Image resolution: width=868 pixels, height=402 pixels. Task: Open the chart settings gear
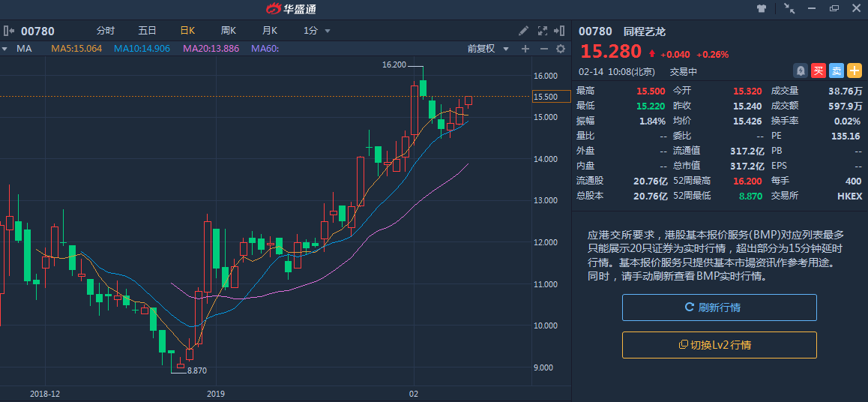coord(560,49)
